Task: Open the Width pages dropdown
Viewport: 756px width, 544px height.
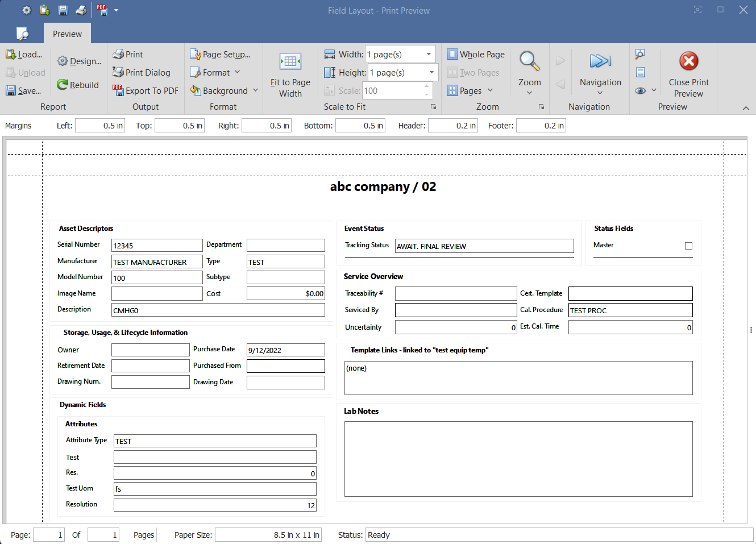Action: pyautogui.click(x=429, y=55)
